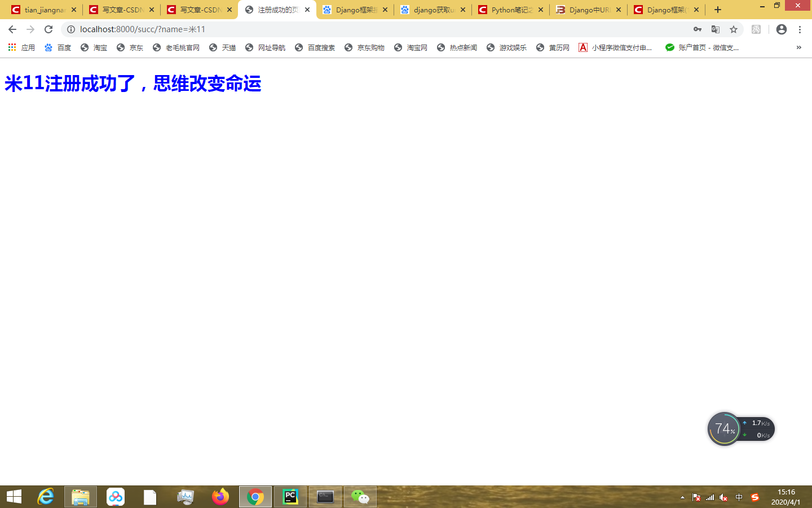
Task: Expand hidden icons in the system tray
Action: 681,497
